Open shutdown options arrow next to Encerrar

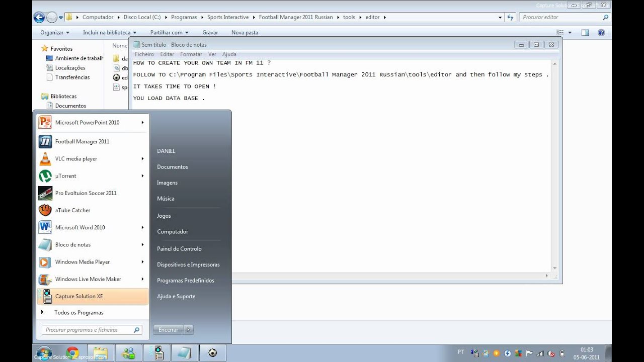coord(189,330)
